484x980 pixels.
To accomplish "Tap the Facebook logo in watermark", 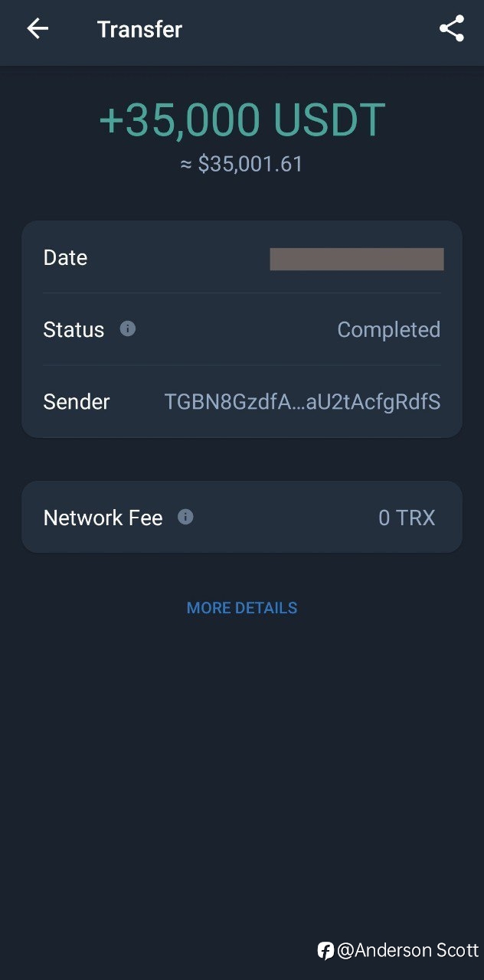I will (x=325, y=951).
